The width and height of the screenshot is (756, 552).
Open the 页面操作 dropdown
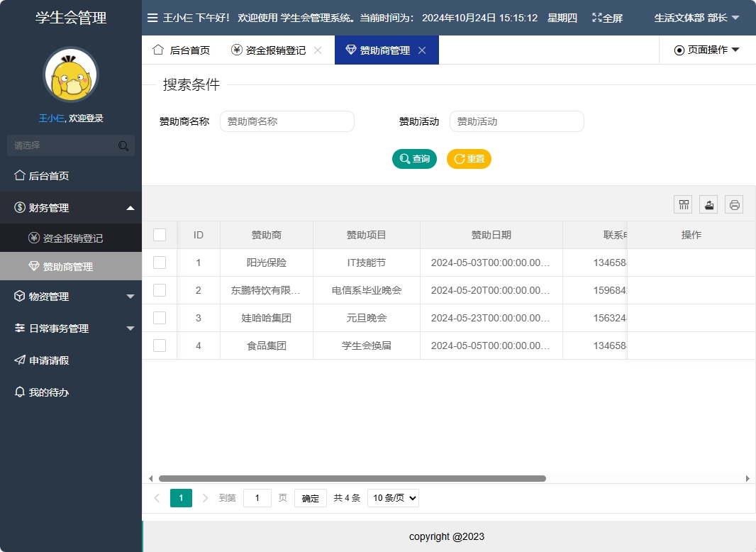click(x=707, y=50)
